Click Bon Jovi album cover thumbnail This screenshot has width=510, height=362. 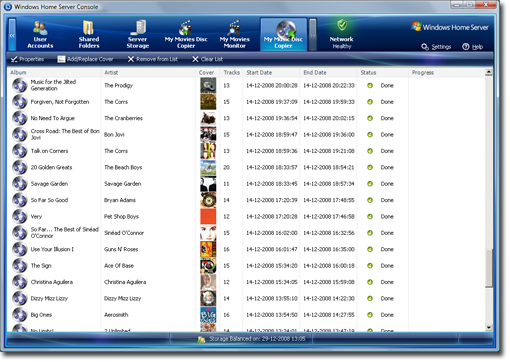click(208, 134)
